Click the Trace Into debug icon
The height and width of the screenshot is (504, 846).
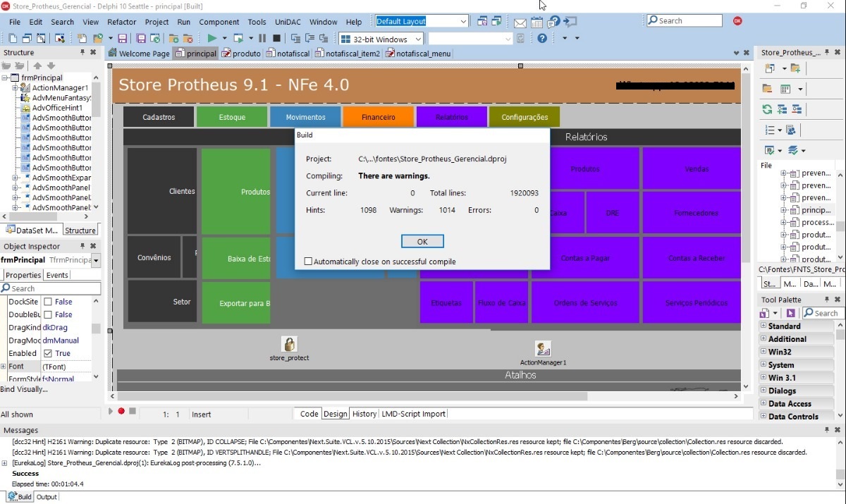coord(295,39)
